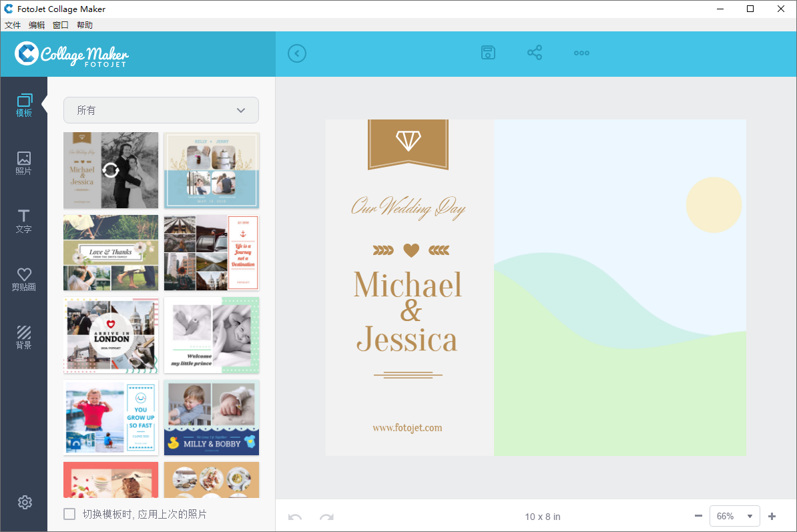The image size is (797, 532).
Task: Click the zoom in plus button
Action: click(772, 516)
